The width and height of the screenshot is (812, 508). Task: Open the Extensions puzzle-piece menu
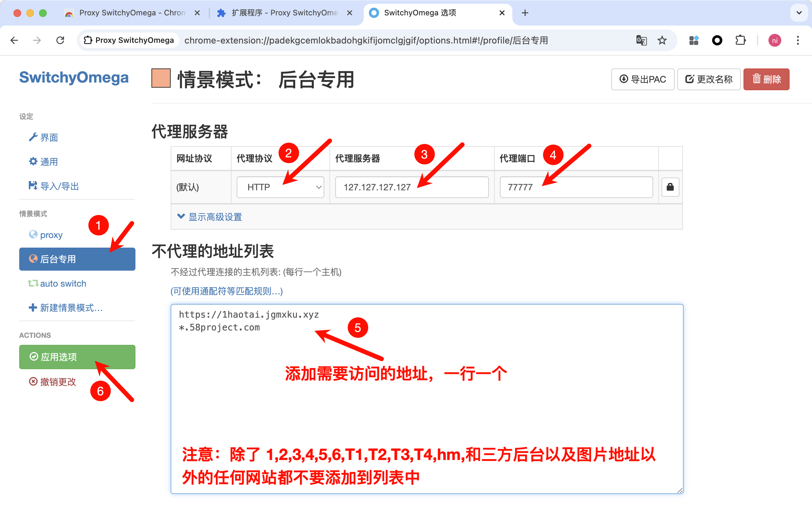tap(740, 40)
